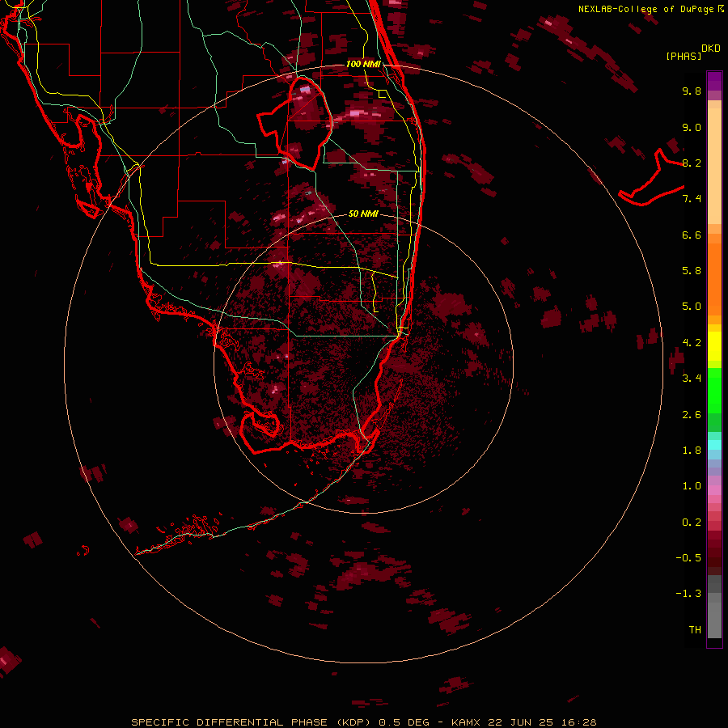Click the -1.3 value on the color scale
This screenshot has height=728, width=728.
(x=688, y=594)
